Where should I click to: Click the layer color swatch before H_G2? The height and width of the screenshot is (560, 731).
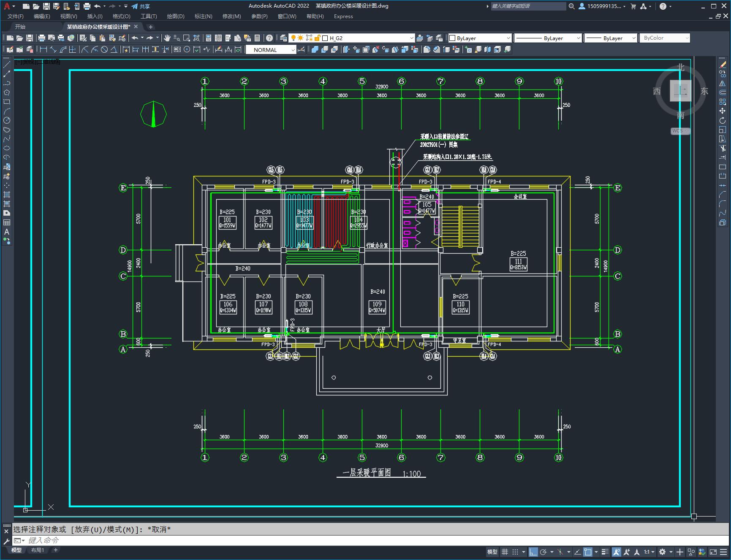[325, 38]
